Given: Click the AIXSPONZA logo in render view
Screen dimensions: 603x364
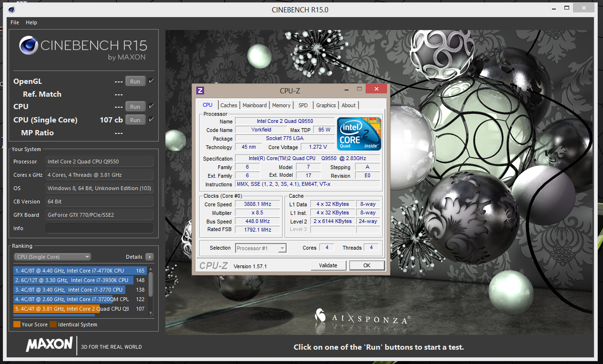Looking at the screenshot, I should click(x=362, y=316).
